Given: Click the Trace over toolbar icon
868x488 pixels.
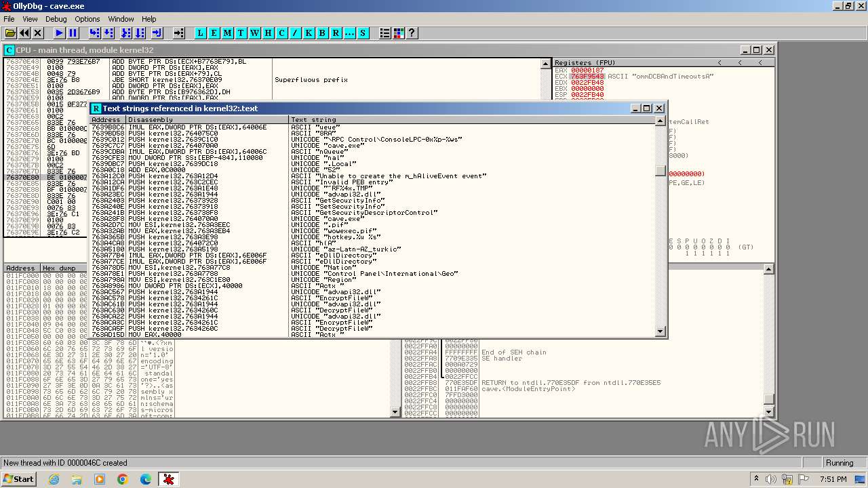Looking at the screenshot, I should tap(140, 33).
